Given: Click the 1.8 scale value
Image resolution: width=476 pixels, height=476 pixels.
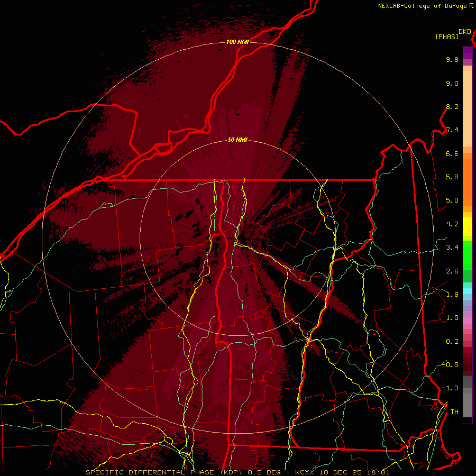Looking at the screenshot, I should coord(452,295).
